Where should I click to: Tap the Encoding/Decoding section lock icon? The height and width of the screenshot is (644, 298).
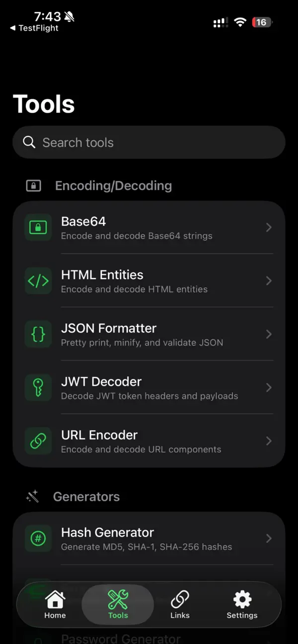pyautogui.click(x=32, y=185)
